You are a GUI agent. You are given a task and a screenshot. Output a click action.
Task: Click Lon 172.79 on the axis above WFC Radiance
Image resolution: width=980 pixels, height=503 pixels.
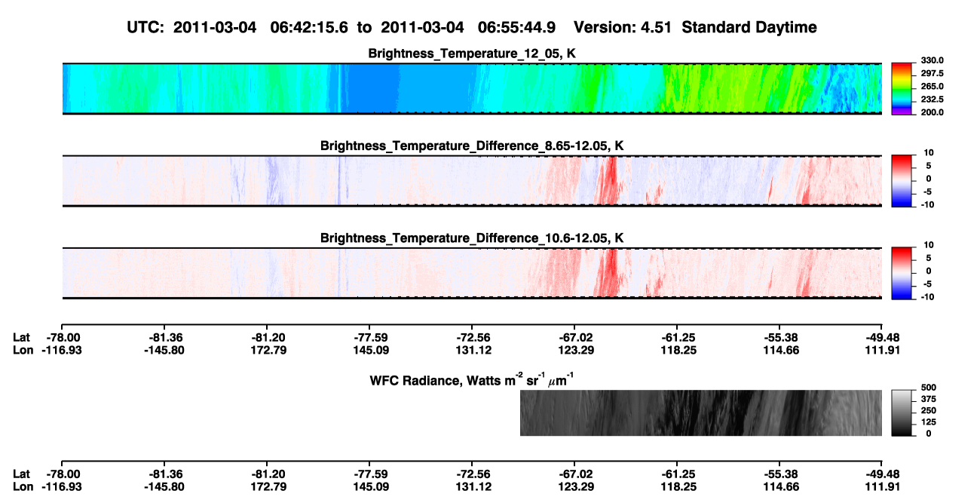coord(266,350)
